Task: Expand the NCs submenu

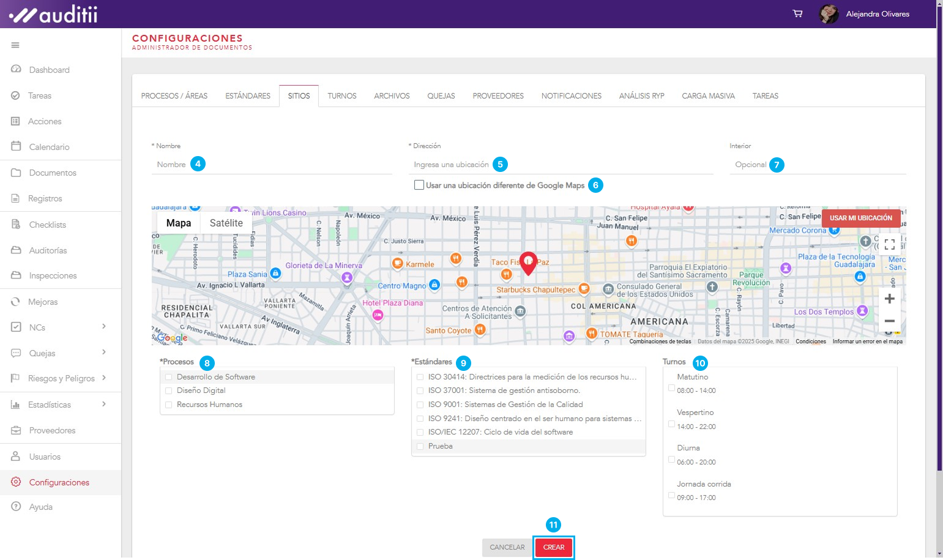Action: [x=104, y=327]
